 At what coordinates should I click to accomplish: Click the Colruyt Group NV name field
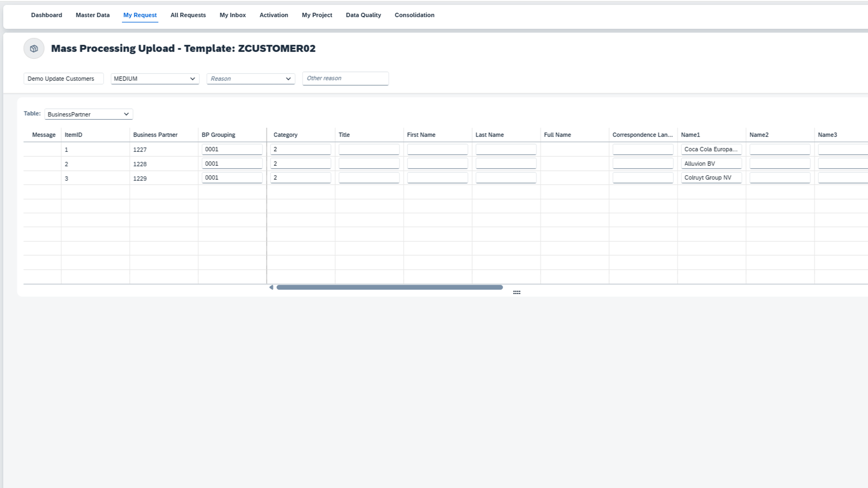(711, 178)
